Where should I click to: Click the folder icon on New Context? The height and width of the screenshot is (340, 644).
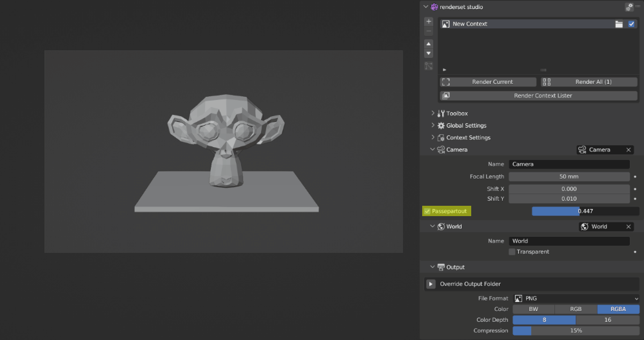point(619,24)
